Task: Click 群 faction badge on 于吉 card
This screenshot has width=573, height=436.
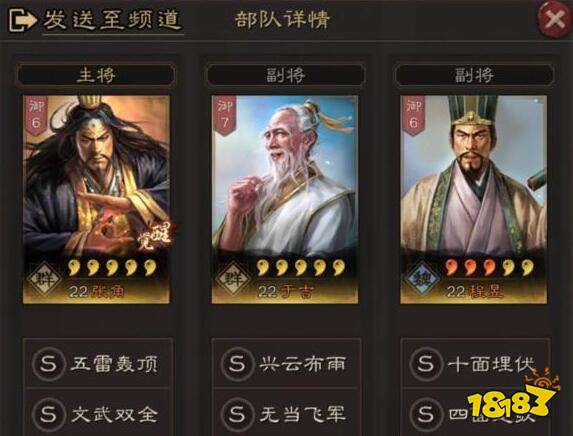Action: pyautogui.click(x=233, y=279)
